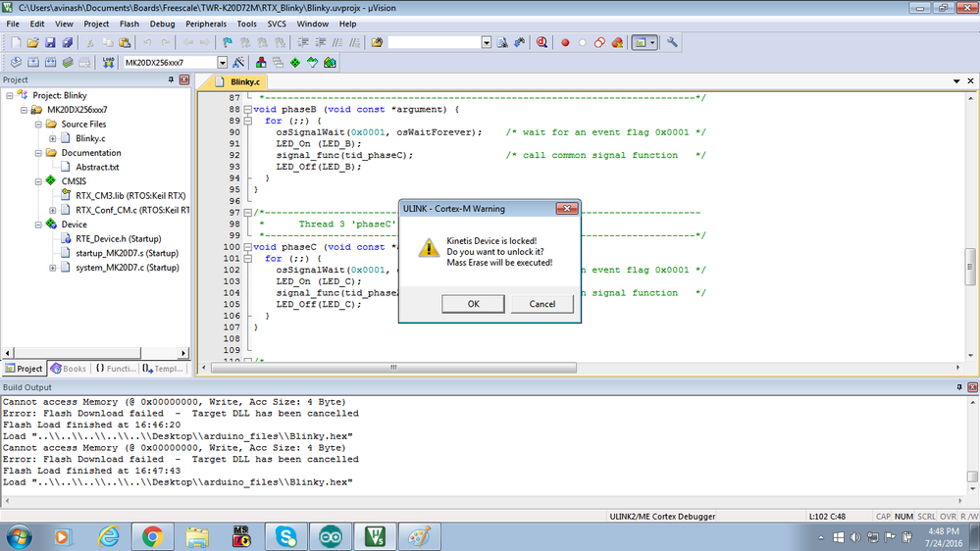Collapse Project: Blinky tree node
Viewport: 980px width, 551px height.
pyautogui.click(x=10, y=95)
